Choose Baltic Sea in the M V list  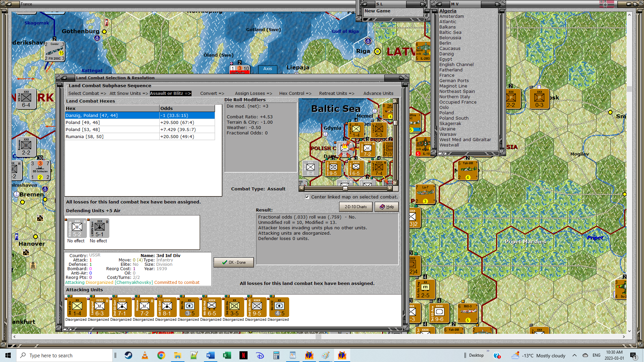(450, 33)
